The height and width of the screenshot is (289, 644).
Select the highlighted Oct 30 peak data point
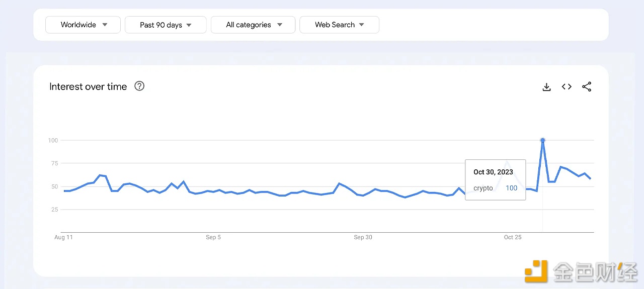542,140
